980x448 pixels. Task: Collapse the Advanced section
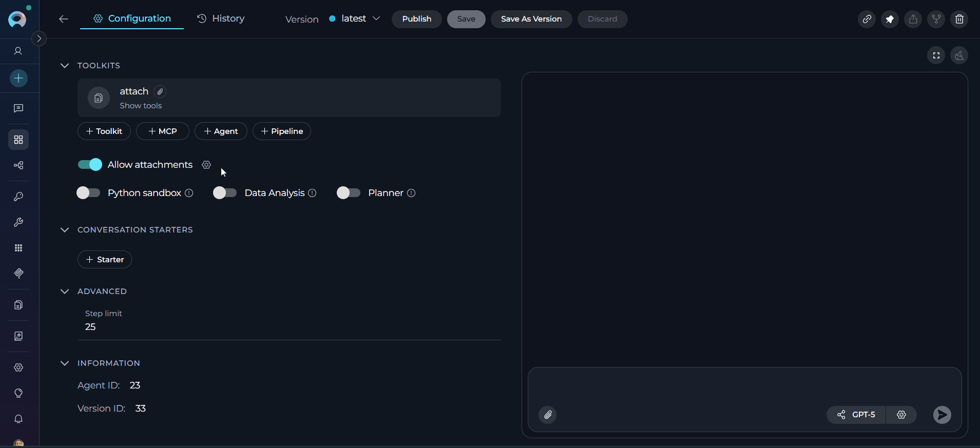coord(65,291)
